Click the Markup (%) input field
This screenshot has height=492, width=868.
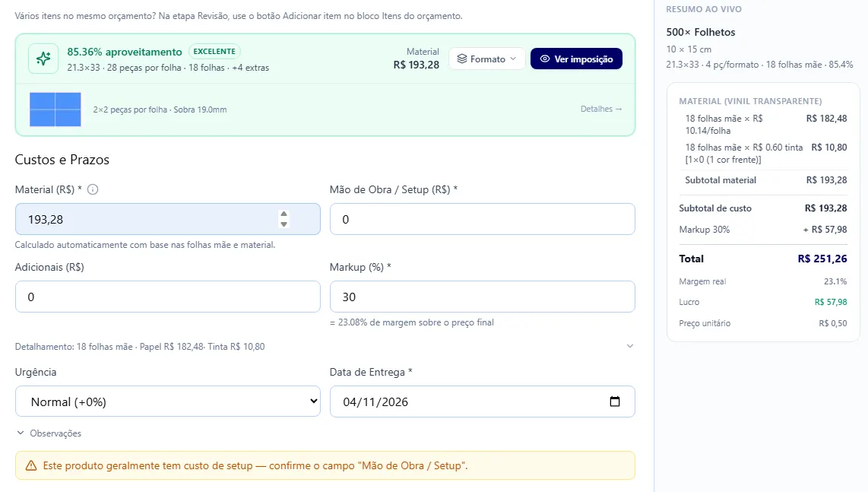(x=482, y=297)
